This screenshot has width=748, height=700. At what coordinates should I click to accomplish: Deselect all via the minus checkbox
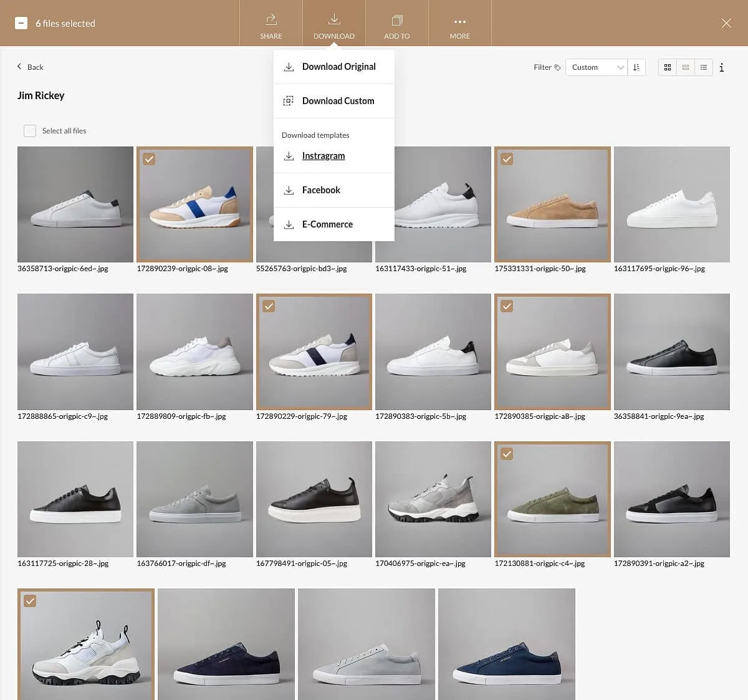coord(21,23)
